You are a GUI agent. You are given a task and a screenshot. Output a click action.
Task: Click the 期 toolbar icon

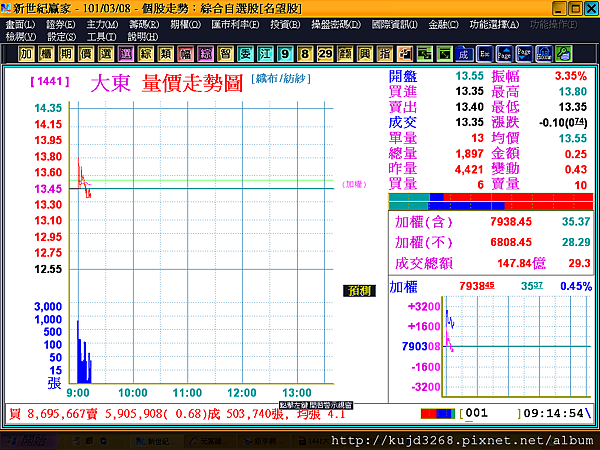click(x=66, y=54)
